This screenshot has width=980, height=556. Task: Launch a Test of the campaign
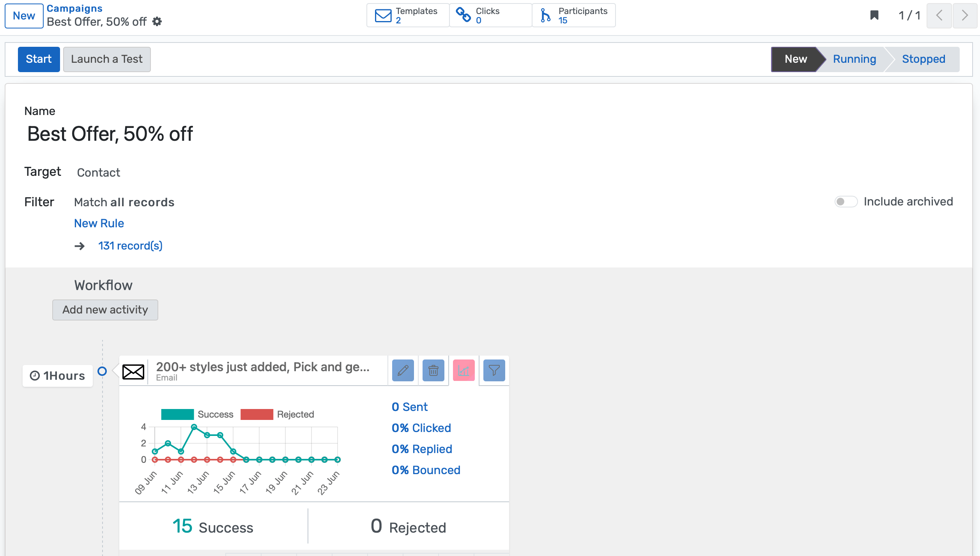click(x=106, y=59)
